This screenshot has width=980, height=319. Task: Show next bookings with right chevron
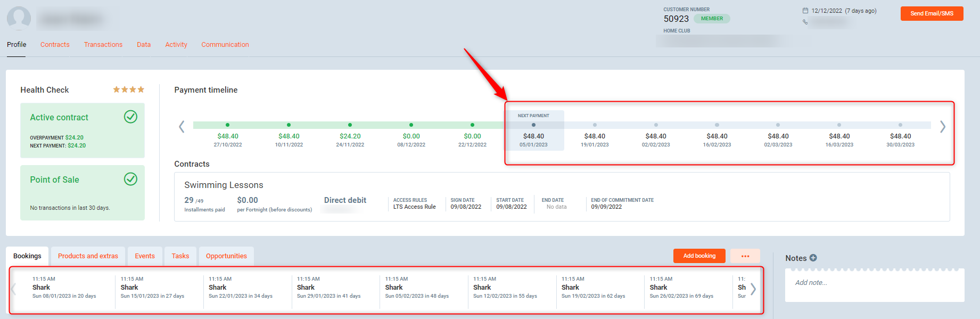pyautogui.click(x=753, y=289)
